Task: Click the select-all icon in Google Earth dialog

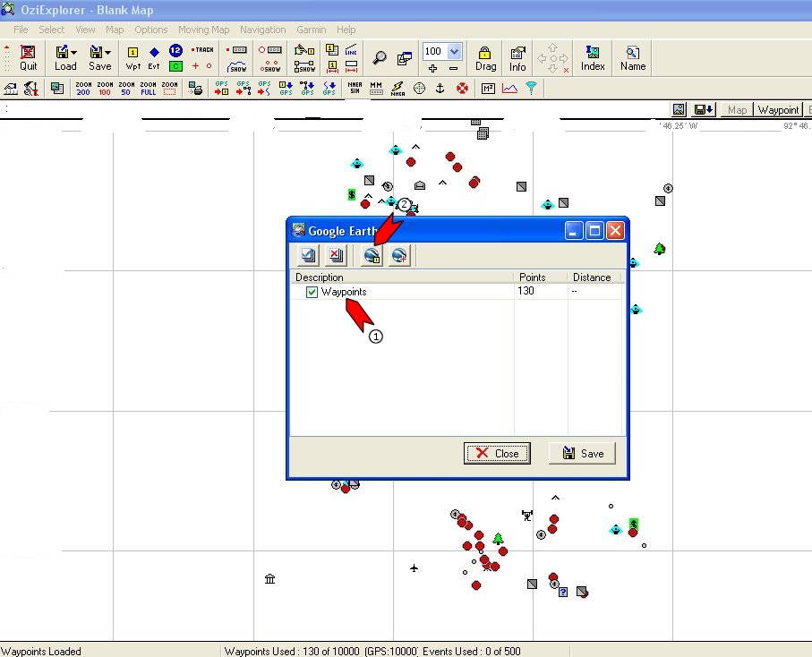Action: click(x=308, y=255)
